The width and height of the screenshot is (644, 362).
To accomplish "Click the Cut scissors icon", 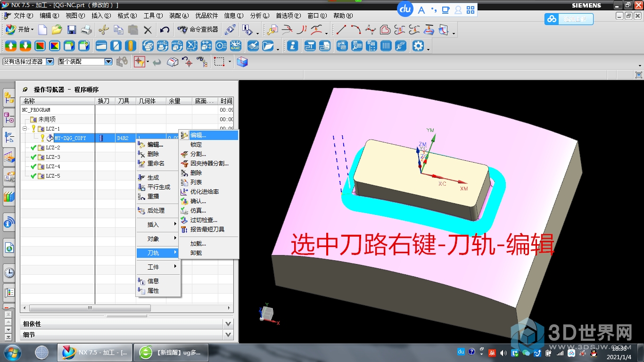I will click(x=103, y=30).
